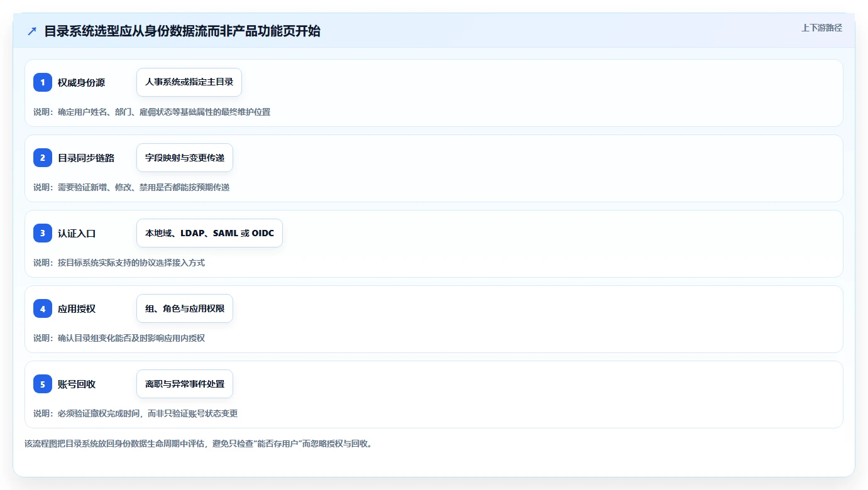868x490 pixels.
Task: Click the step 1 number badge
Action: 43,82
